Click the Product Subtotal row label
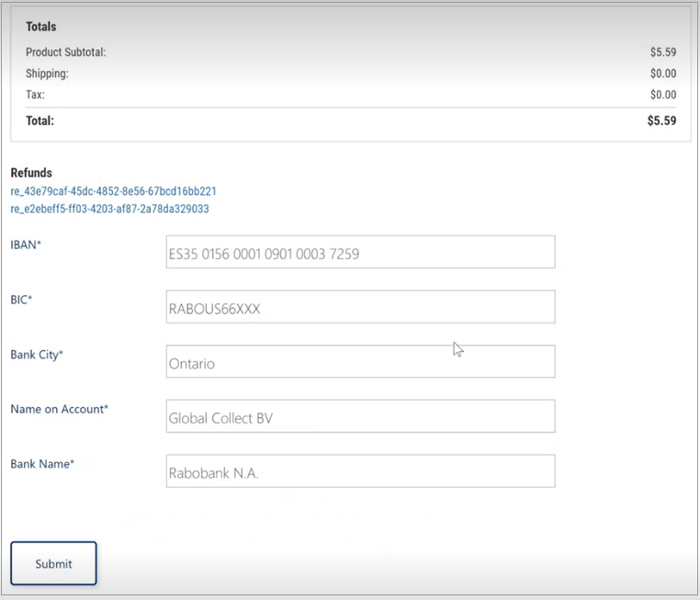Screen dimensions: 700x600 [65, 52]
